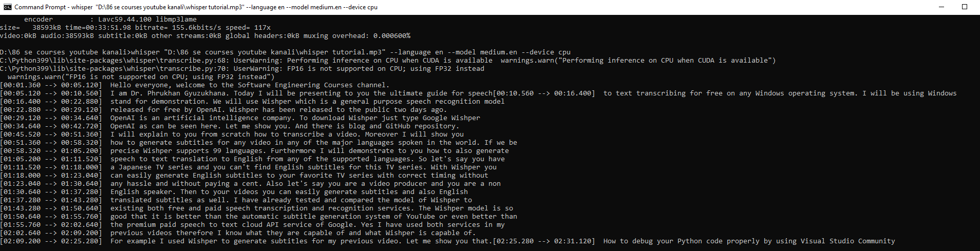The height and width of the screenshot is (251, 980).
Task: Click the [00:29.120 --> 00:34.640] timestamp
Action: (x=51, y=118)
